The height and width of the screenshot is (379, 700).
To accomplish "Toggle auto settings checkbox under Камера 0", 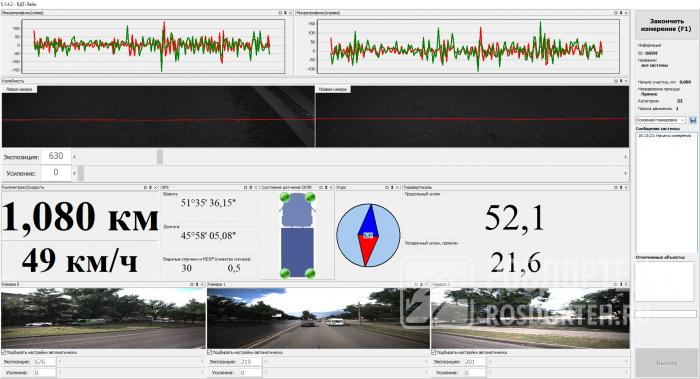I will click(x=4, y=353).
